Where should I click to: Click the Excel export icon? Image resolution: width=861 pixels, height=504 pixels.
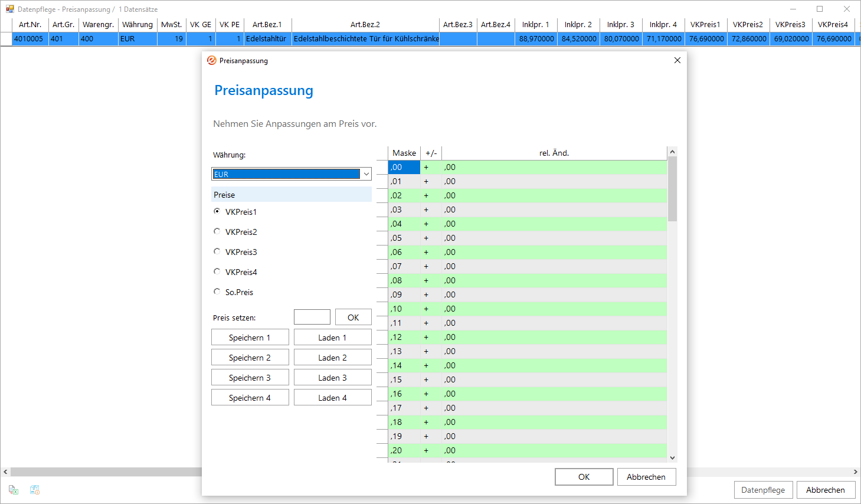click(x=13, y=490)
